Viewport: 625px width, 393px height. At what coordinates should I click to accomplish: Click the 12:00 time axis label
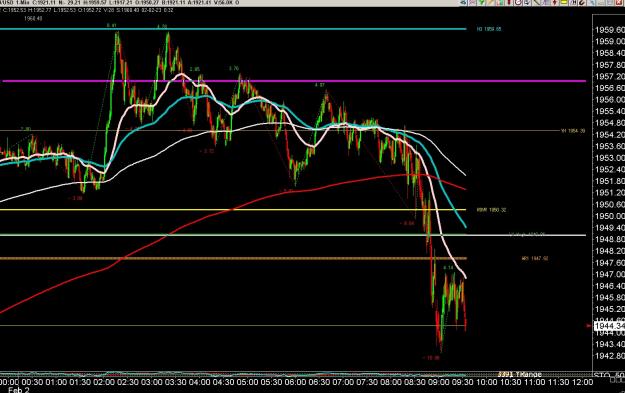582,382
